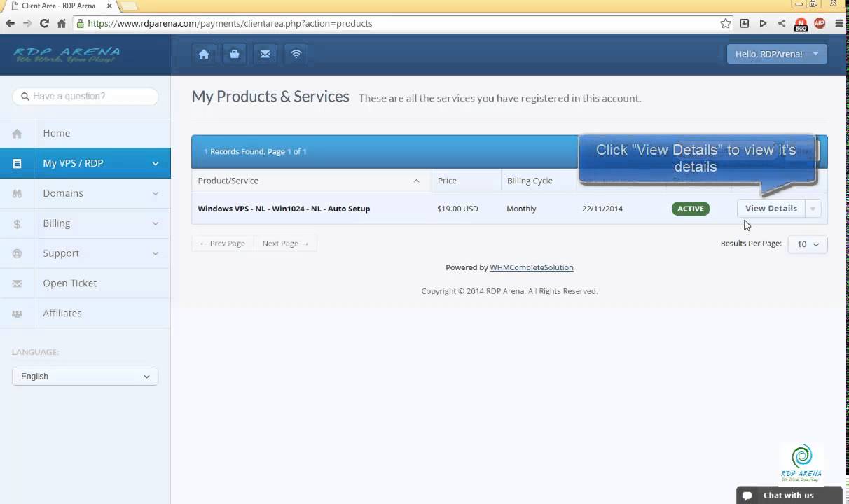Click the ACTIVE status badge
The width and height of the screenshot is (849, 504).
click(691, 209)
